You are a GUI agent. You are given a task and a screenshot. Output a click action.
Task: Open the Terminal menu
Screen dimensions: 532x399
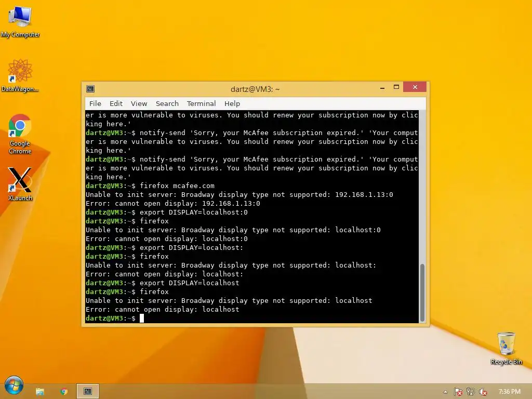tap(201, 103)
